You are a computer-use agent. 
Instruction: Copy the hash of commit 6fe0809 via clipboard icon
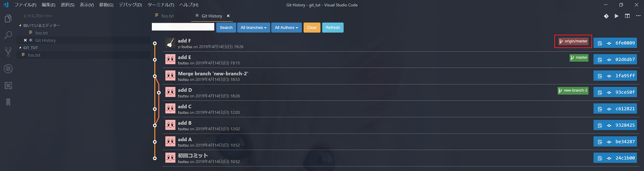tap(600, 43)
